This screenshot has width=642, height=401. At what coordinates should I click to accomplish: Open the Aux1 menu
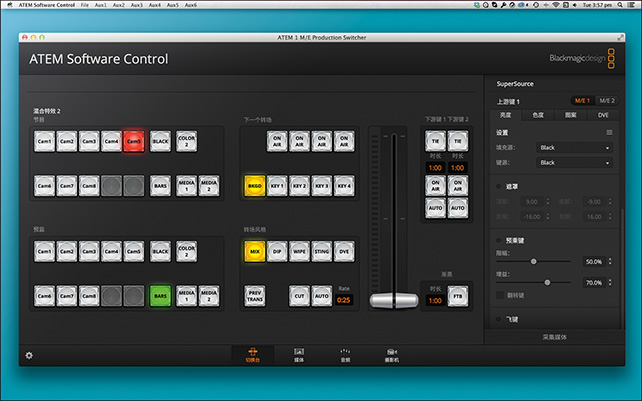coord(100,5)
